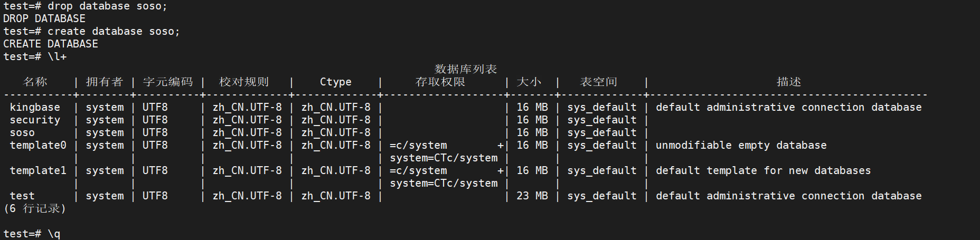Click the 名称 column header

click(35, 82)
